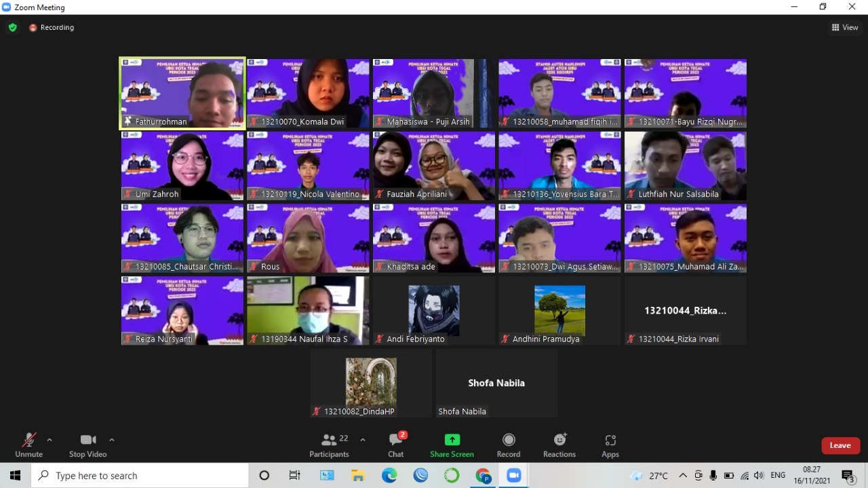
Task: Toggle meeting recording with Record button
Action: click(x=509, y=446)
